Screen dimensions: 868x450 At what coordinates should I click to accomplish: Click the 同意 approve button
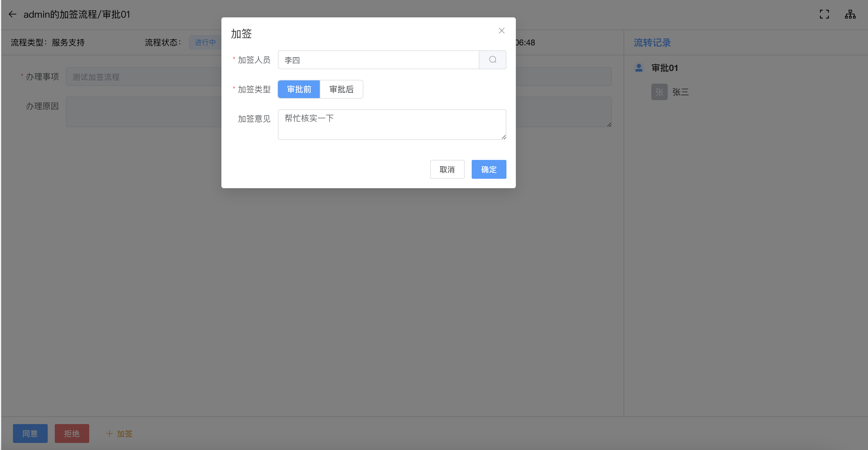(x=30, y=434)
